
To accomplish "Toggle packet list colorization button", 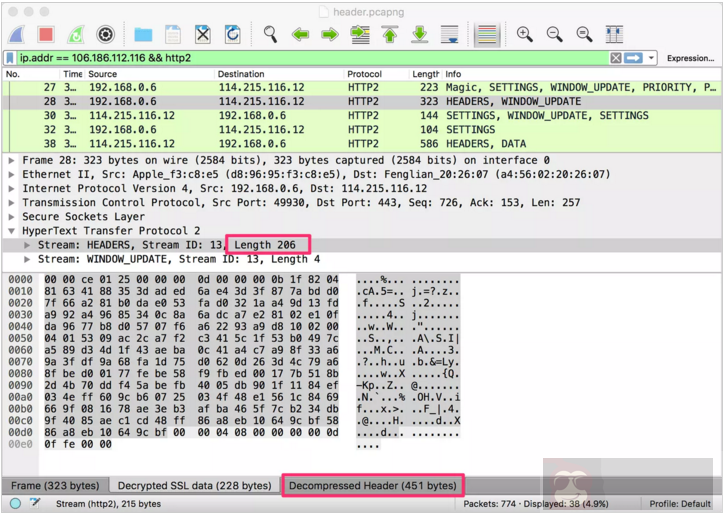I will click(x=487, y=35).
